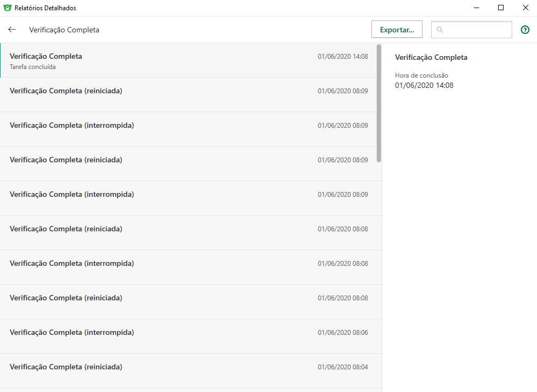Viewport: 537px width, 392px height.
Task: Close the Relatórios Detalhados window
Action: (x=525, y=8)
